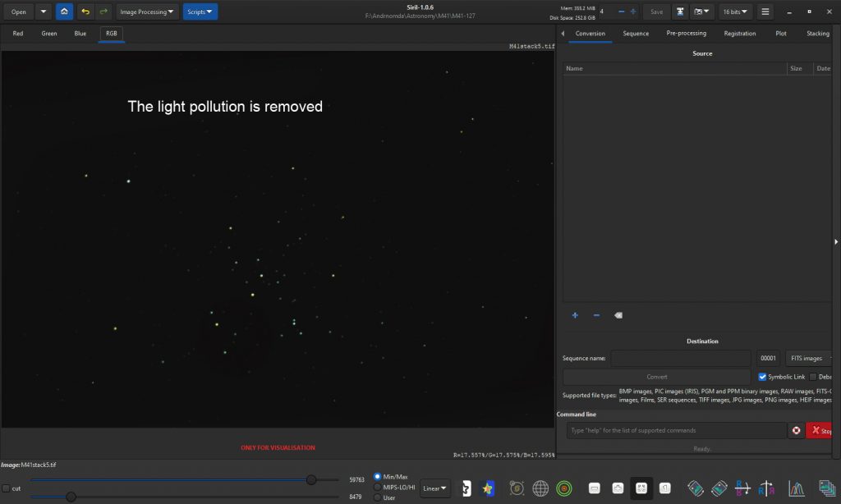Open the hamburger main menu icon
This screenshot has height=504, width=841.
pos(765,11)
